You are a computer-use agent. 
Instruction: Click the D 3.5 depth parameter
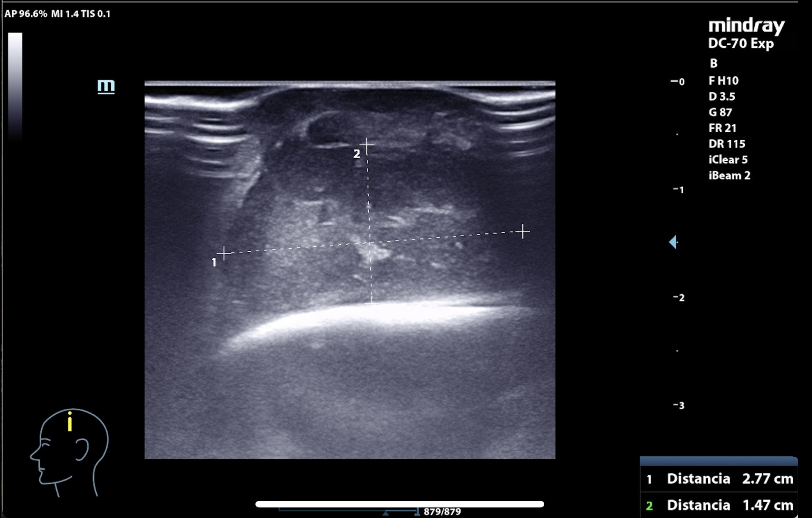(x=721, y=97)
